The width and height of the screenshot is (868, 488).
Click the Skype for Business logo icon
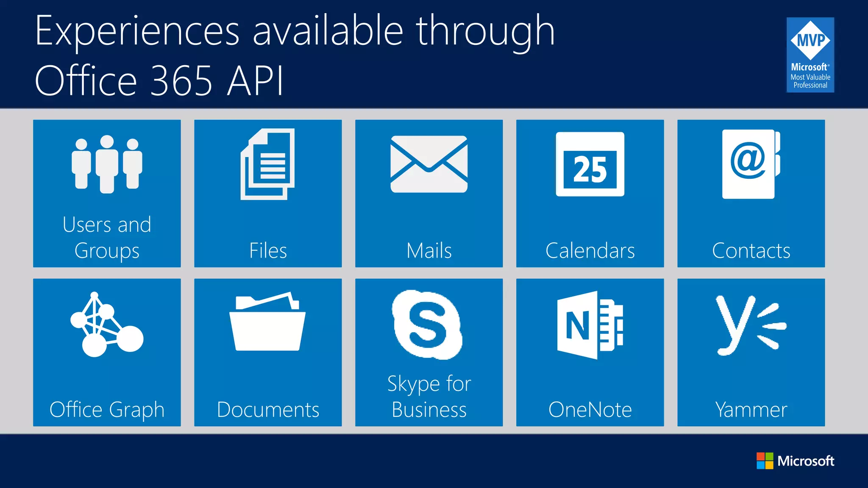click(427, 324)
